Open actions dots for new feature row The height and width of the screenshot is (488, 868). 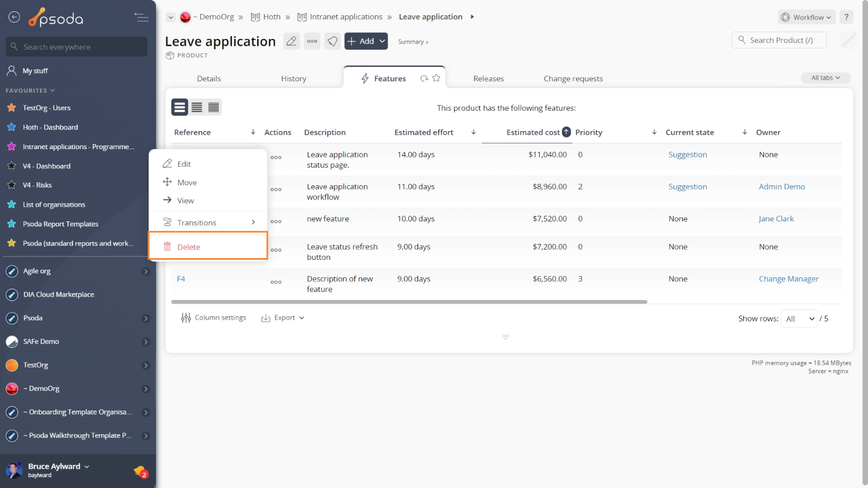[x=276, y=222]
